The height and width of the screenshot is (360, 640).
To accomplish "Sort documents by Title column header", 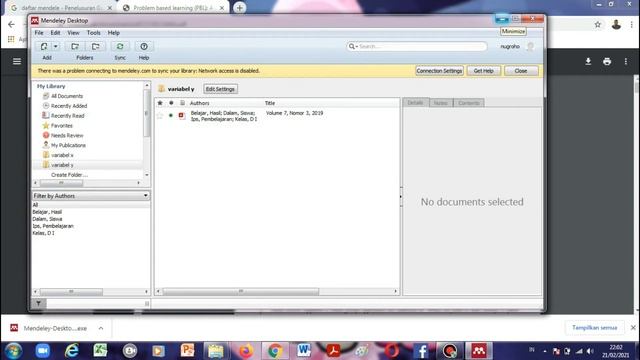I will point(270,103).
